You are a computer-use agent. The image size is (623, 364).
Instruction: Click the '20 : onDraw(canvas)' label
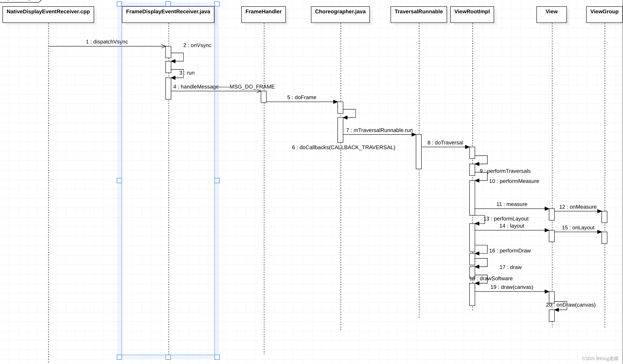pos(571,305)
